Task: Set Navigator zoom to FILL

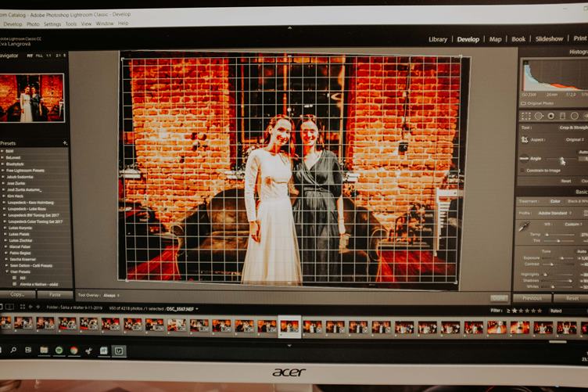Action: (x=39, y=56)
